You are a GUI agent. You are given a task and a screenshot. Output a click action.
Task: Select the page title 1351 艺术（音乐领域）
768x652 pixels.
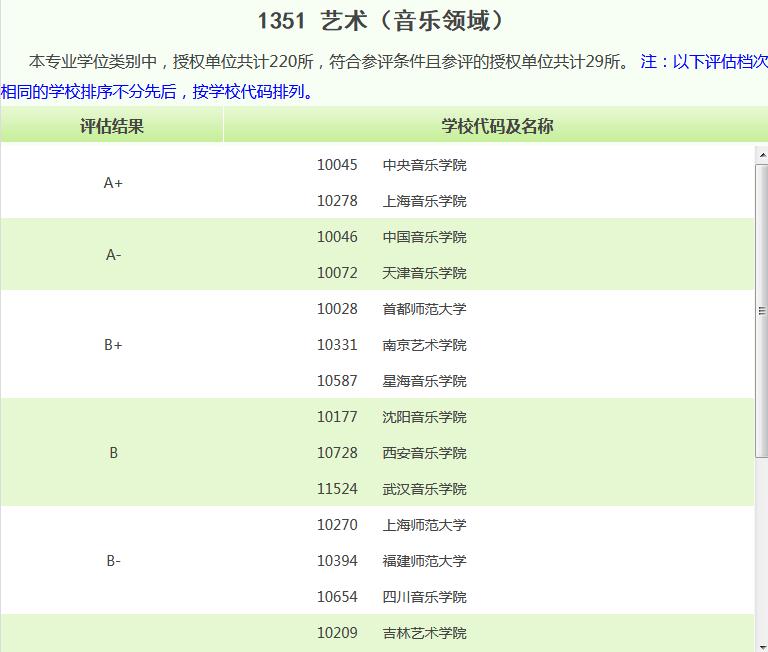click(381, 21)
